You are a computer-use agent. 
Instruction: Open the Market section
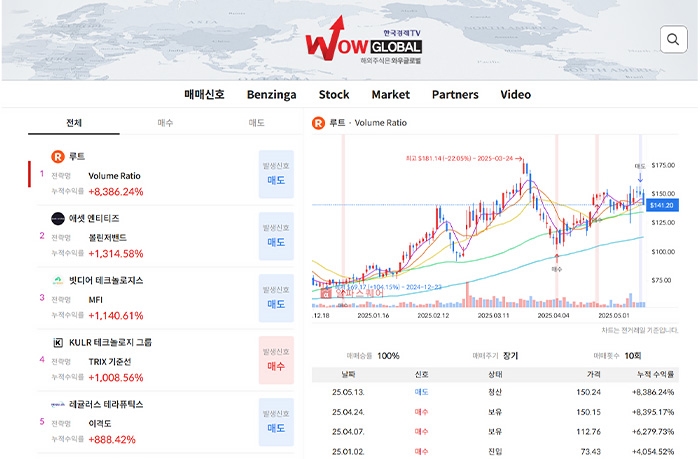click(390, 95)
